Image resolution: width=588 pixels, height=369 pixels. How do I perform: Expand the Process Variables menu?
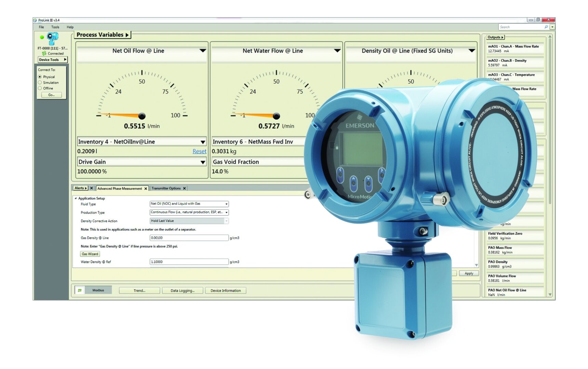(x=102, y=35)
